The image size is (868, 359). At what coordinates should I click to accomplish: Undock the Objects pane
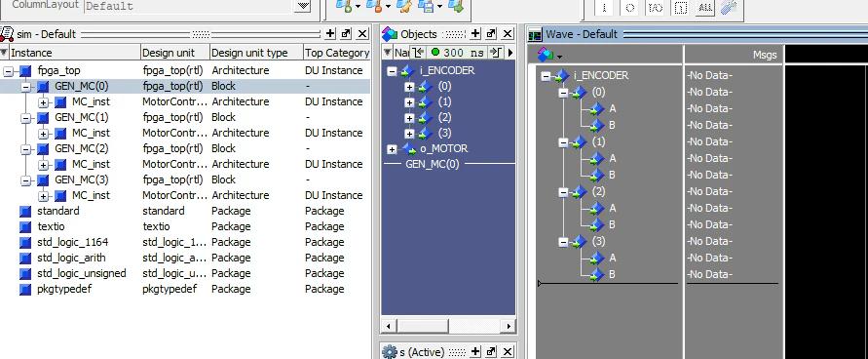point(491,34)
